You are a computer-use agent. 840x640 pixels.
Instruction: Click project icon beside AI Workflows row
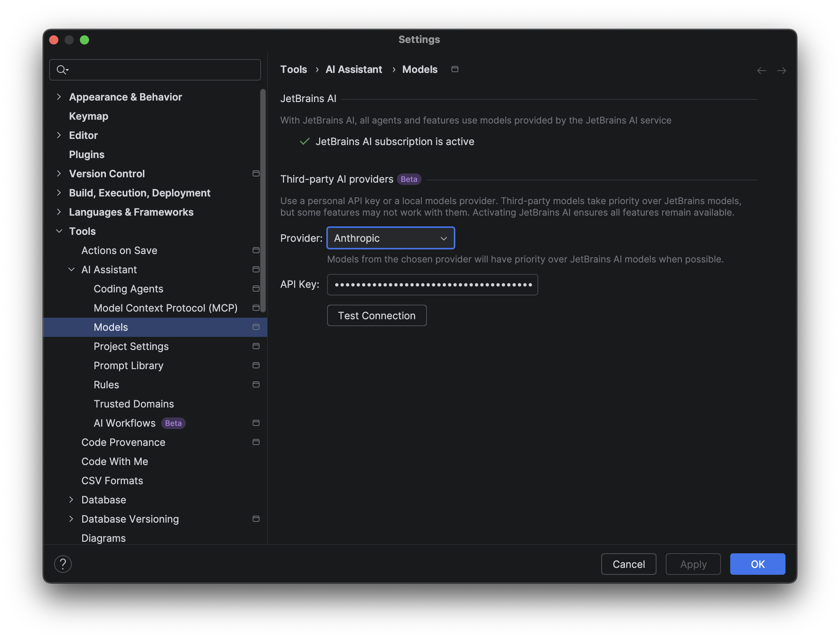(256, 423)
